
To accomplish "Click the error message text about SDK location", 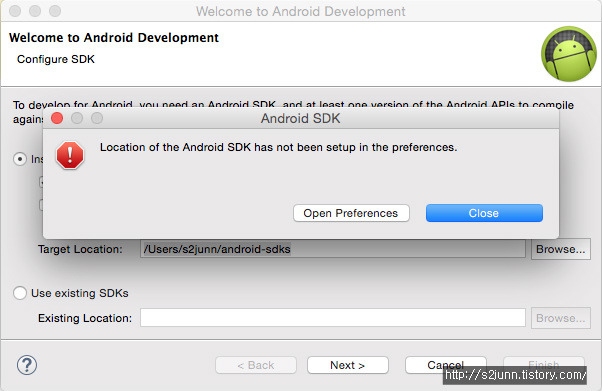I will [x=279, y=147].
